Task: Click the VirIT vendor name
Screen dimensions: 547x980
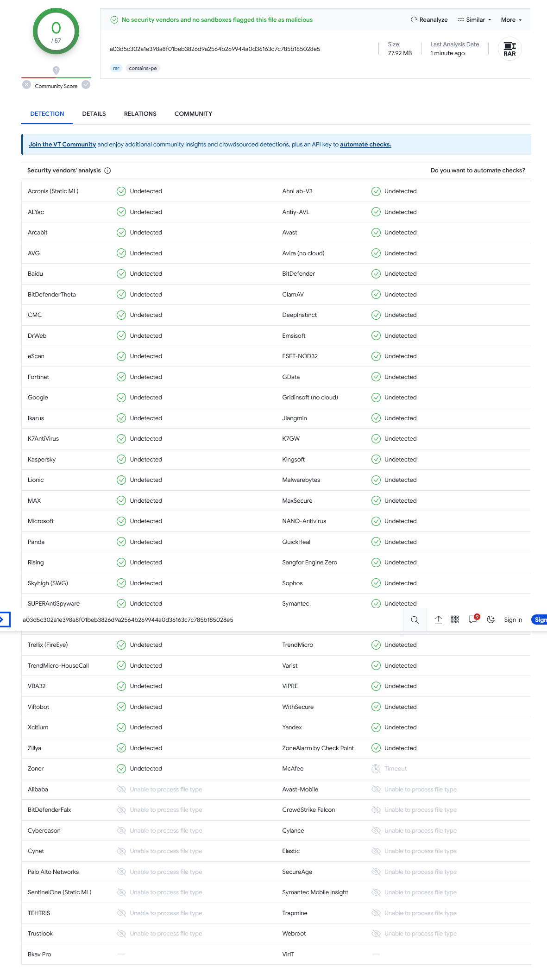Action: coord(288,955)
